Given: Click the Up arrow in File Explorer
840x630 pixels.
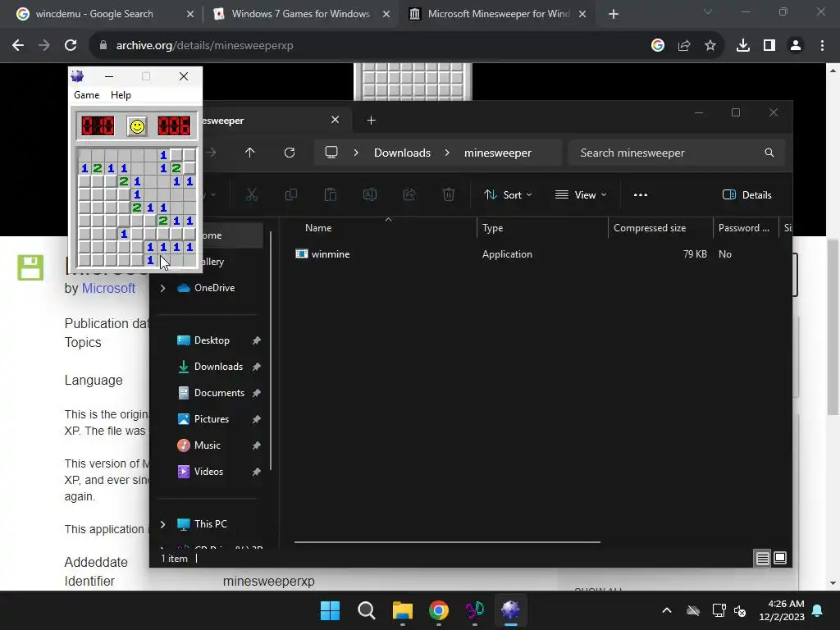Looking at the screenshot, I should point(249,153).
